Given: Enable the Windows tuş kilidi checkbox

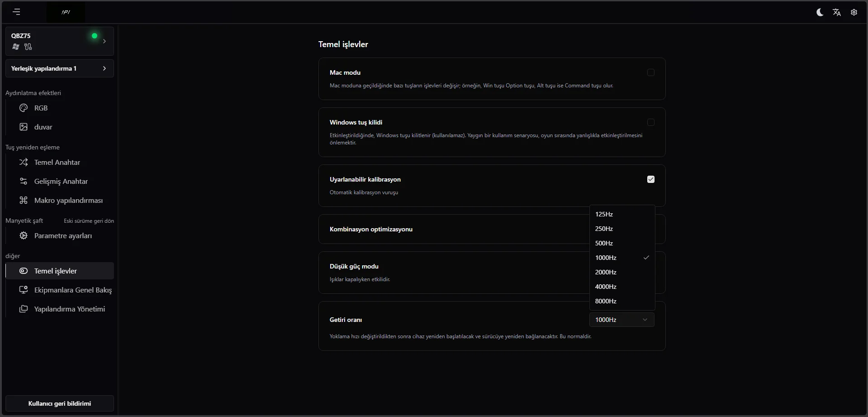Looking at the screenshot, I should tap(651, 122).
